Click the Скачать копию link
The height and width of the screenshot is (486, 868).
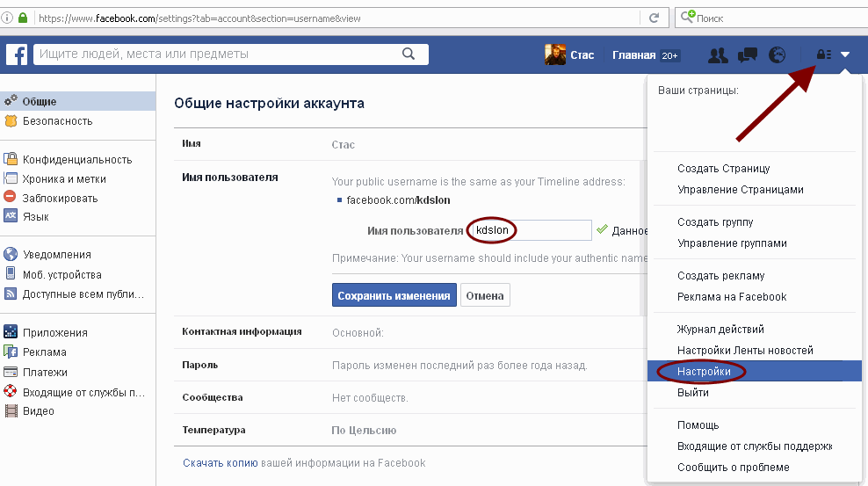coord(221,463)
